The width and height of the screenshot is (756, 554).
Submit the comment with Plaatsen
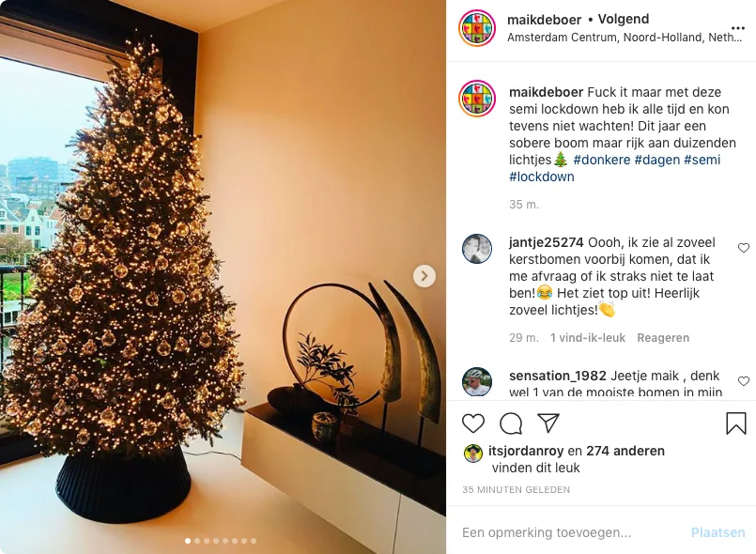click(x=717, y=532)
